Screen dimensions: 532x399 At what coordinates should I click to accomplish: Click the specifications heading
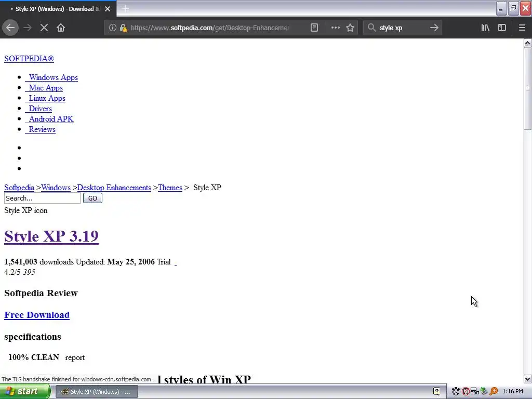point(33,337)
